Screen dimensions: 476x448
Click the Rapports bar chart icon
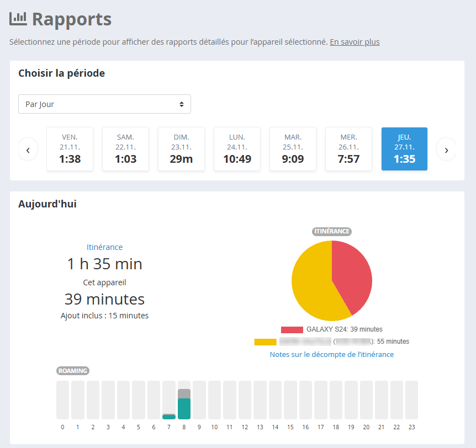(18, 19)
